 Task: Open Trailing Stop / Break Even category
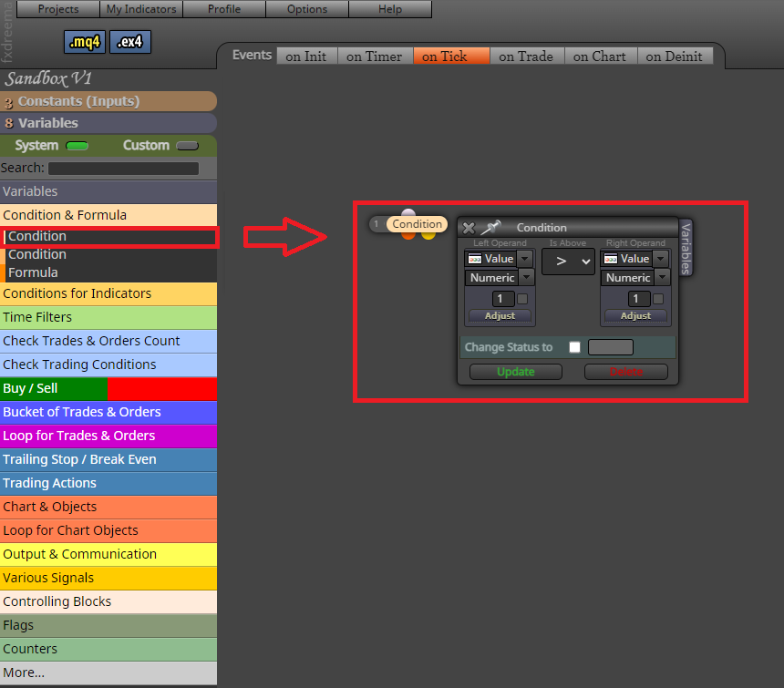[x=108, y=459]
